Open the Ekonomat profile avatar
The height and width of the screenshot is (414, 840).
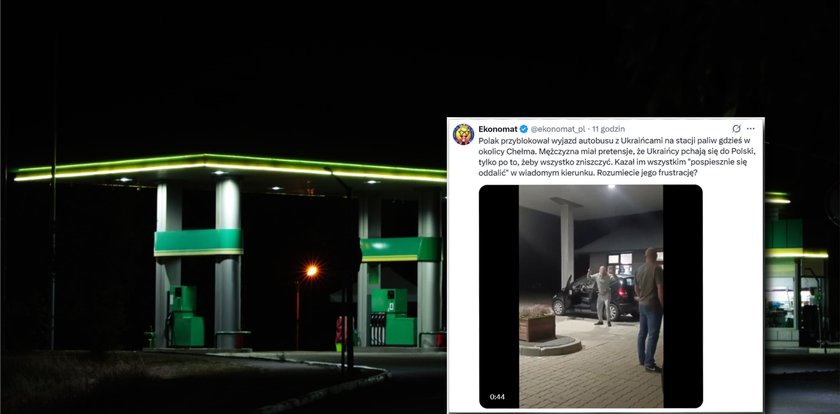(463, 134)
